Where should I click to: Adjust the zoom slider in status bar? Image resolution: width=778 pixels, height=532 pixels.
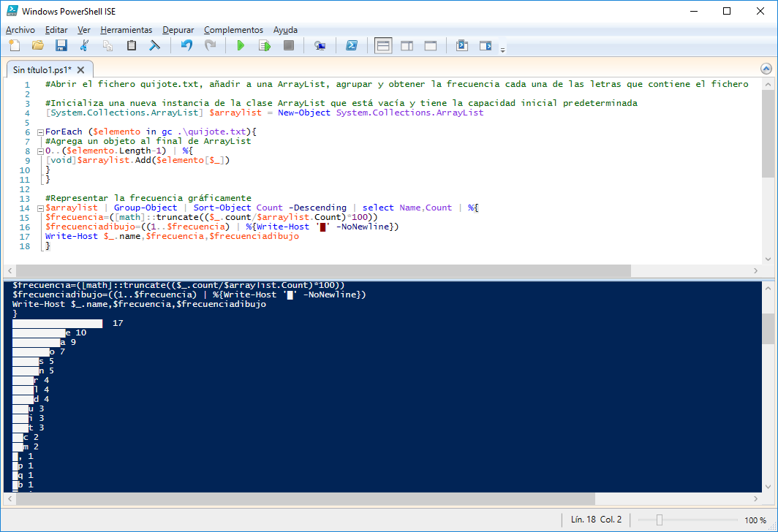click(x=659, y=520)
